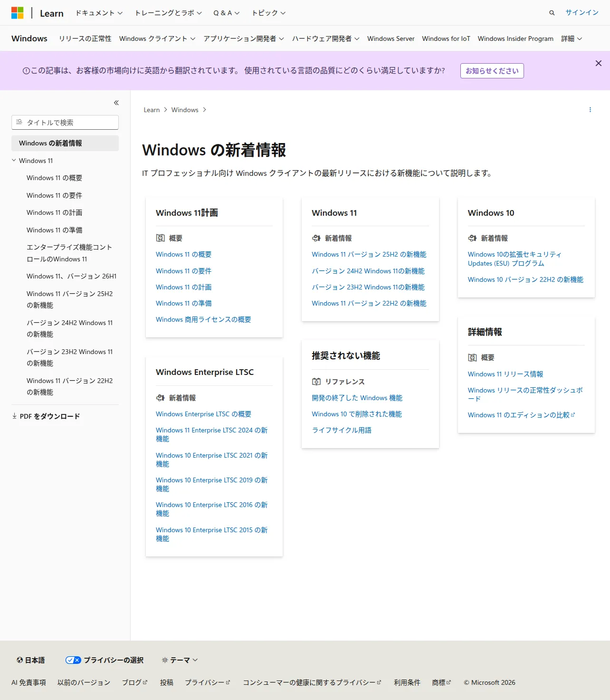
Task: Click the Windows breadcrumb link
Action: tap(185, 110)
